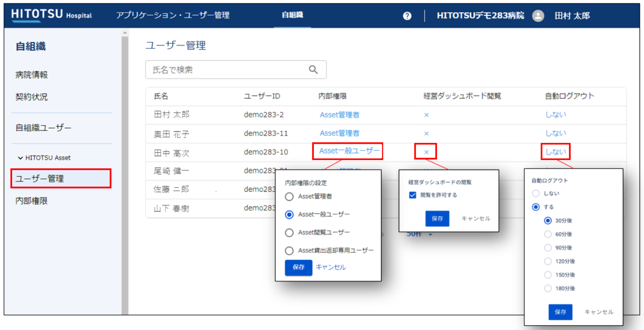Cancel the 経営ダッシュボードの閲覧 popup

[x=476, y=219]
